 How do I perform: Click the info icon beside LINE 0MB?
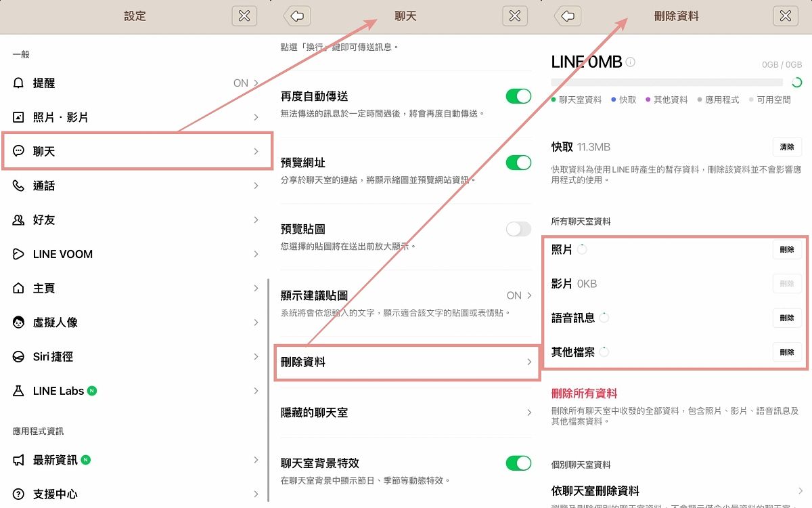(x=631, y=62)
